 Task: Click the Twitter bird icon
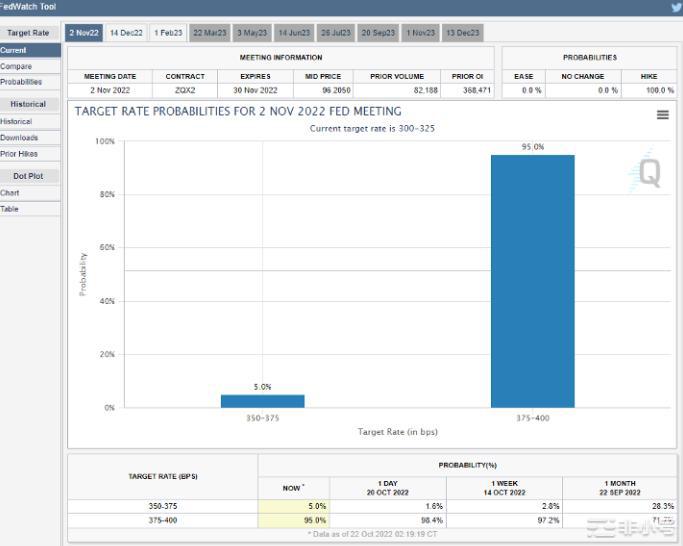pyautogui.click(x=676, y=7)
